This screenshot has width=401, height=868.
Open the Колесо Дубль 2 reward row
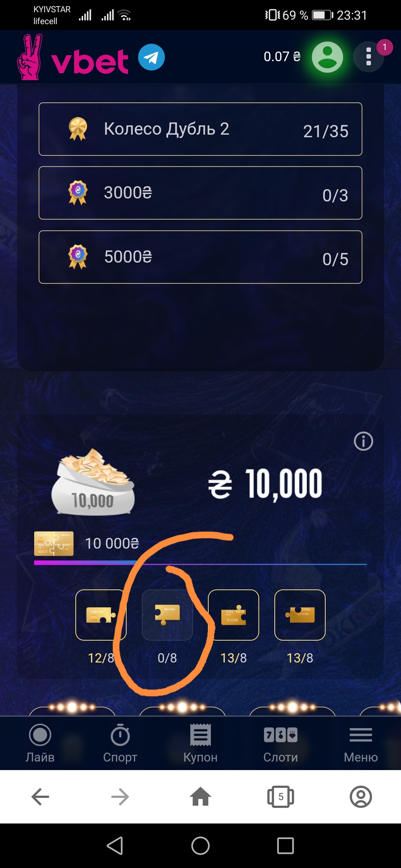click(200, 129)
